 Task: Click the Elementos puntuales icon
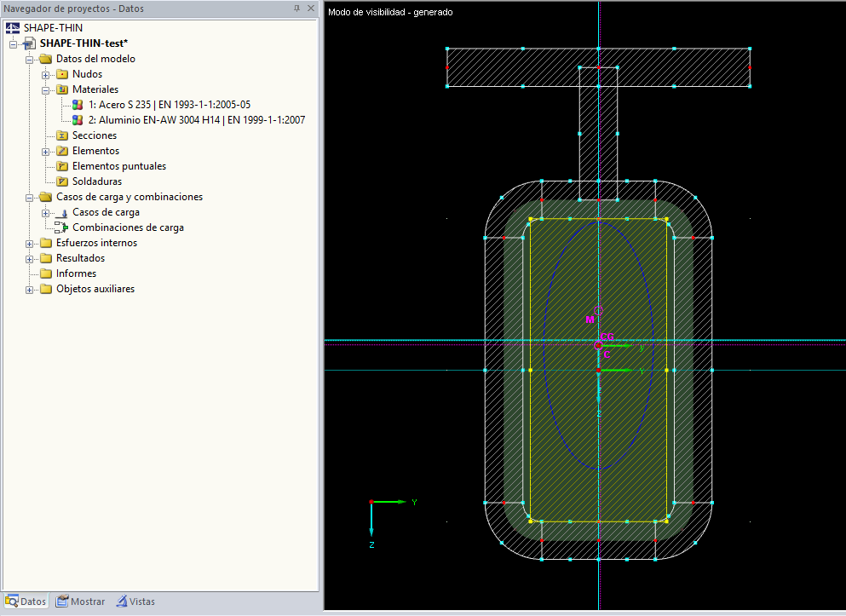pos(62,166)
